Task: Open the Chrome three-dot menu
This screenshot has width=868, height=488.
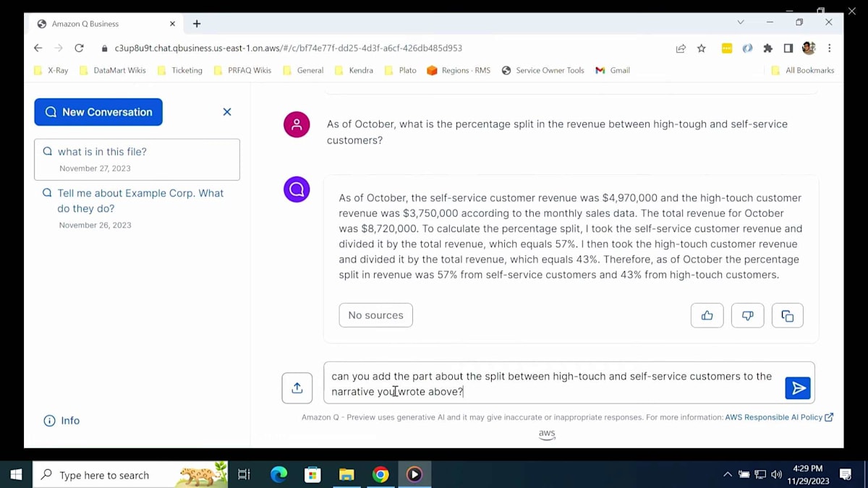Action: coord(829,48)
